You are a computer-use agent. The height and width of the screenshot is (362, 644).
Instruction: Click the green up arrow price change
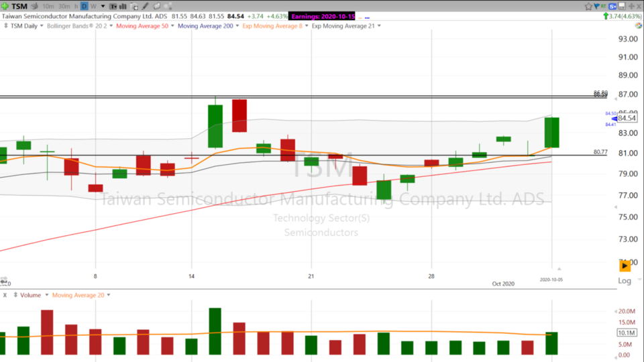pos(605,16)
